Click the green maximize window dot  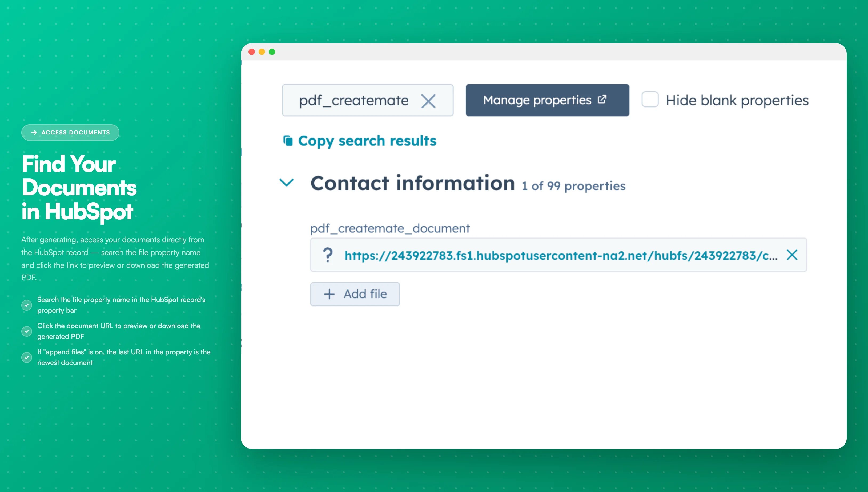(x=272, y=52)
